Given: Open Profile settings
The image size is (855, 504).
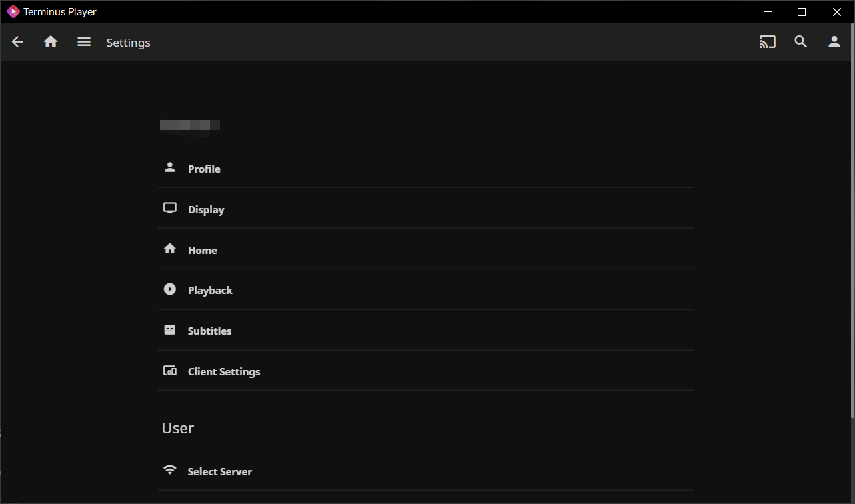Looking at the screenshot, I should point(204,169).
